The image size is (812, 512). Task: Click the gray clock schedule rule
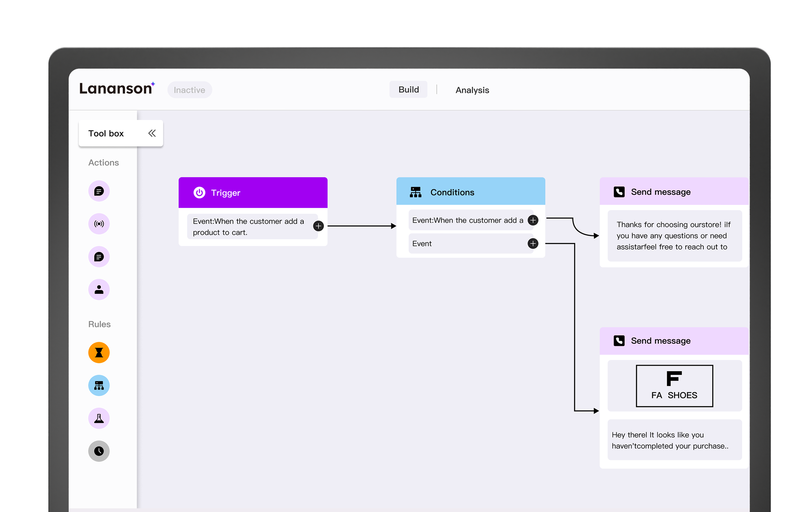pyautogui.click(x=99, y=451)
